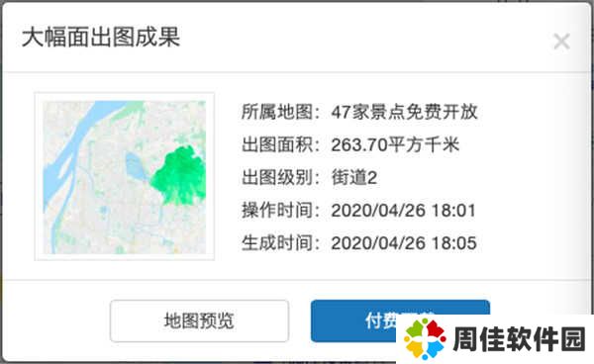Click the colorful 周佳软件园 logo icon

tap(425, 338)
